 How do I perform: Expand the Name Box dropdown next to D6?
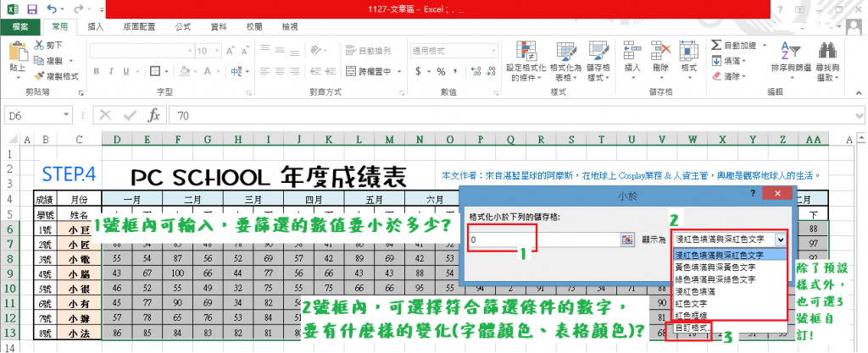(x=66, y=115)
